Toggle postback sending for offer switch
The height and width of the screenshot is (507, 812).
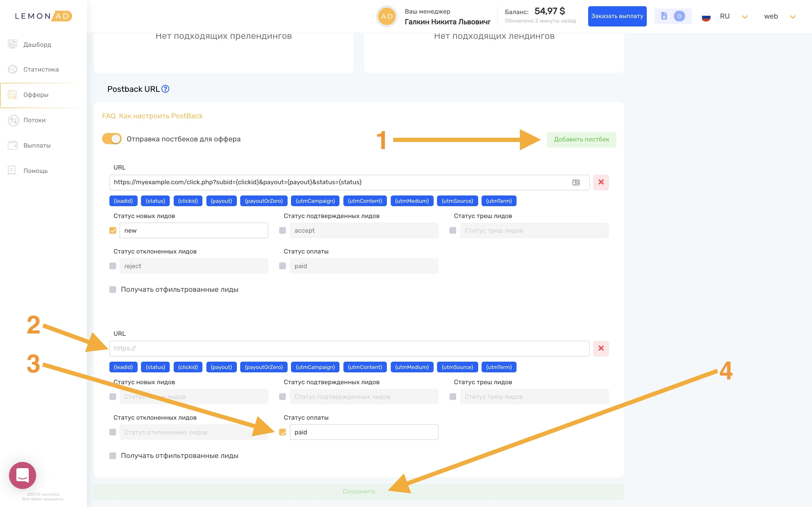(x=112, y=139)
